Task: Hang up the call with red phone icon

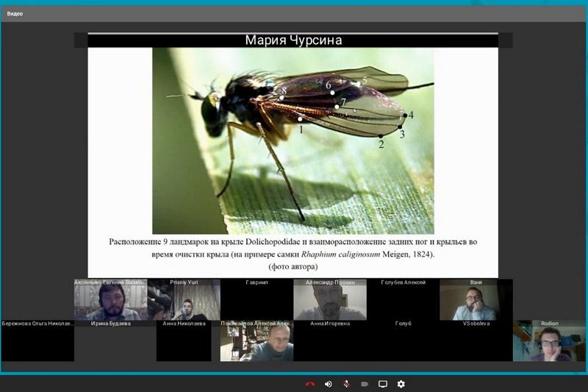Action: pos(310,384)
